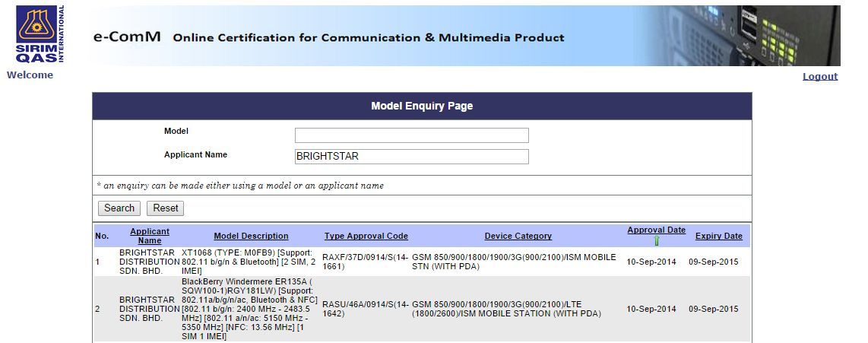Sort by Device Category column header
The width and height of the screenshot is (868, 343).
coord(518,236)
